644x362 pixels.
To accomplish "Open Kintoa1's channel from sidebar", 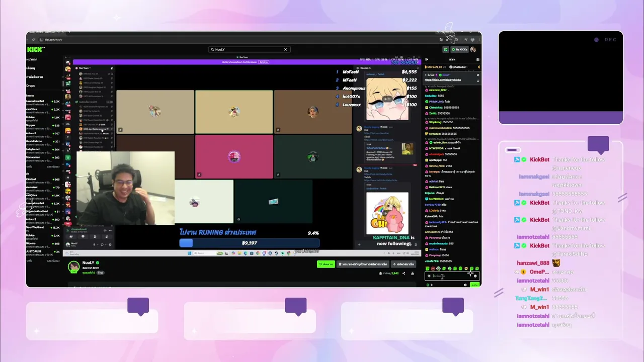I will point(43,180).
